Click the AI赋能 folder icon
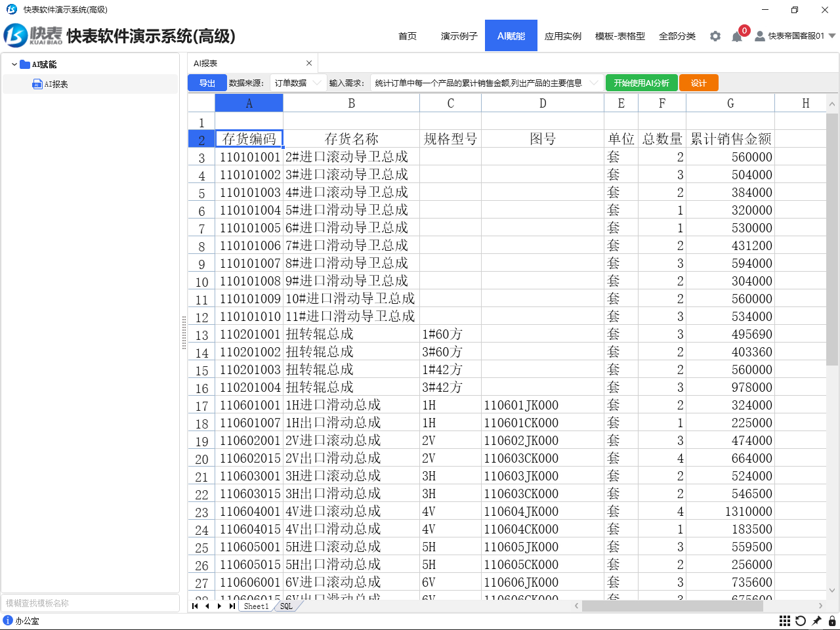 pyautogui.click(x=25, y=64)
